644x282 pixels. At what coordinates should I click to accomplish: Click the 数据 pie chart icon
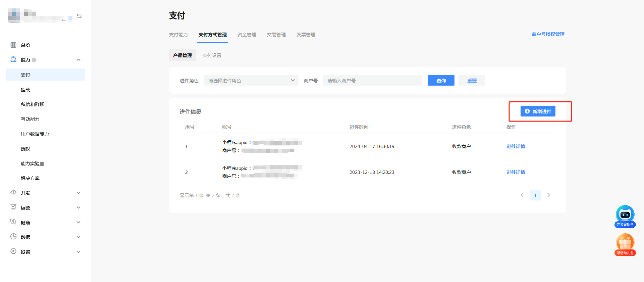(13, 237)
